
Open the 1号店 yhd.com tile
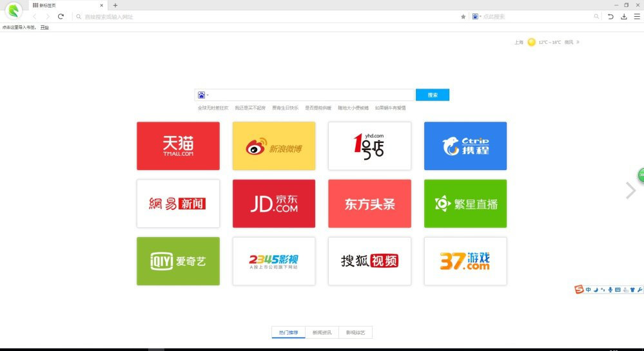tap(369, 146)
